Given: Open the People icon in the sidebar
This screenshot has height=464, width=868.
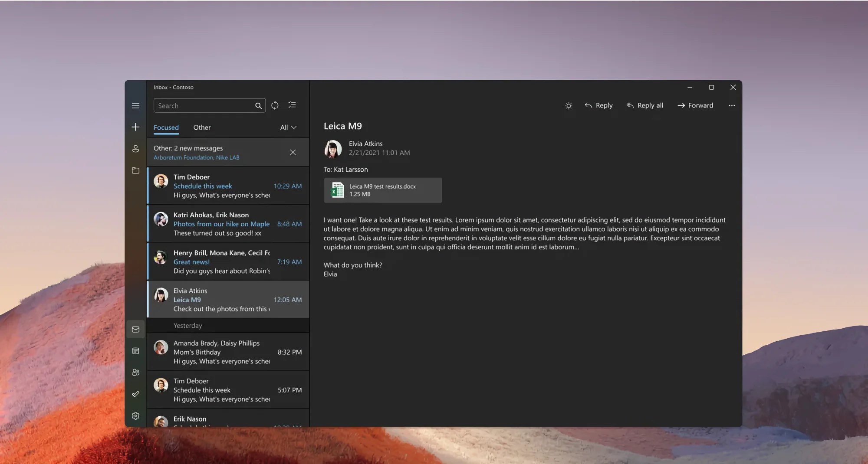Looking at the screenshot, I should pyautogui.click(x=135, y=372).
